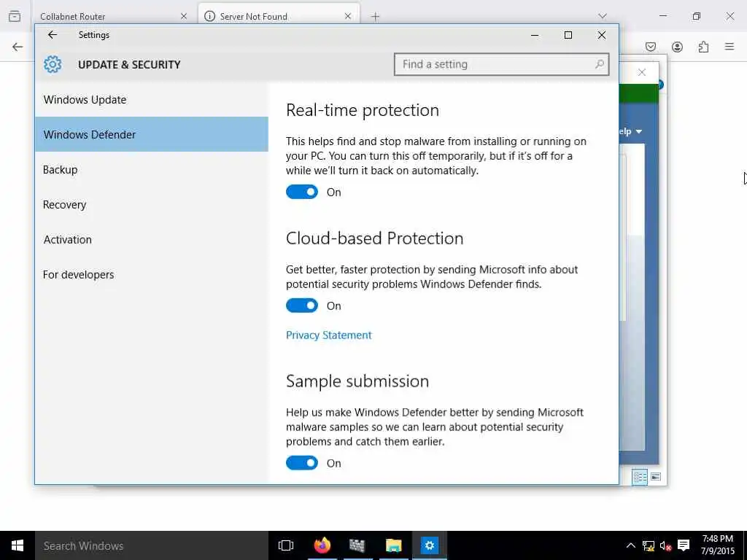Image resolution: width=747 pixels, height=560 pixels.
Task: Open the Firefox extensions puzzle icon
Action: tap(703, 47)
